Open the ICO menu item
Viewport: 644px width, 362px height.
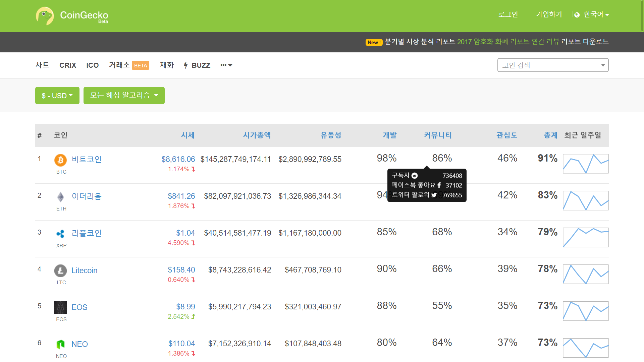point(92,65)
